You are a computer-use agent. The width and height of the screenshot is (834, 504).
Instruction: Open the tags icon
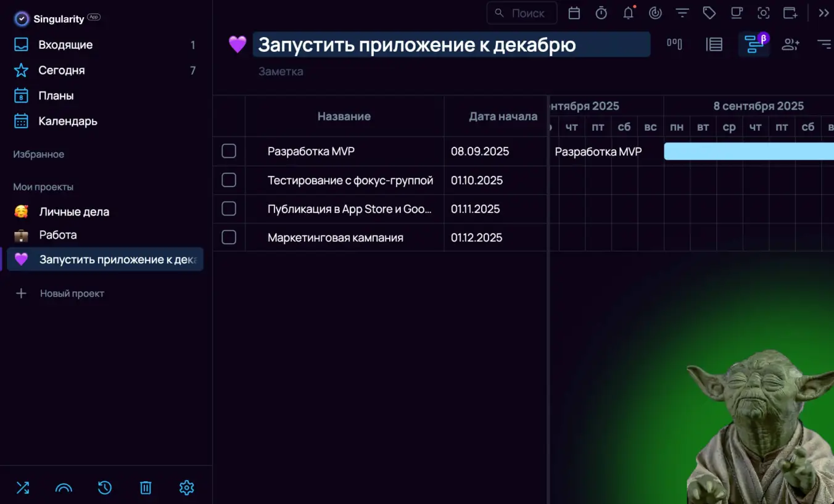pos(709,13)
